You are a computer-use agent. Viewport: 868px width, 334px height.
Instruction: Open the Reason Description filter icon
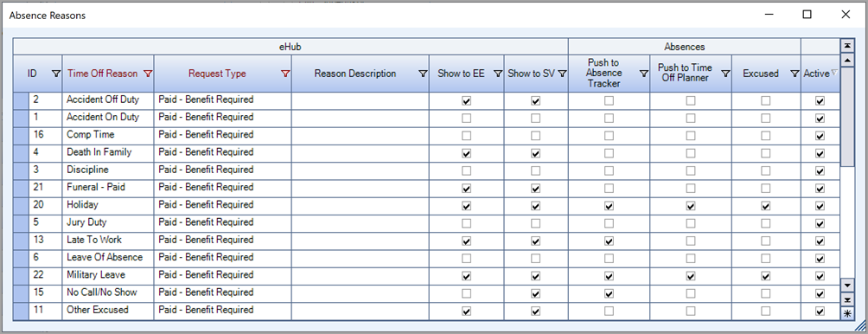[x=423, y=74]
